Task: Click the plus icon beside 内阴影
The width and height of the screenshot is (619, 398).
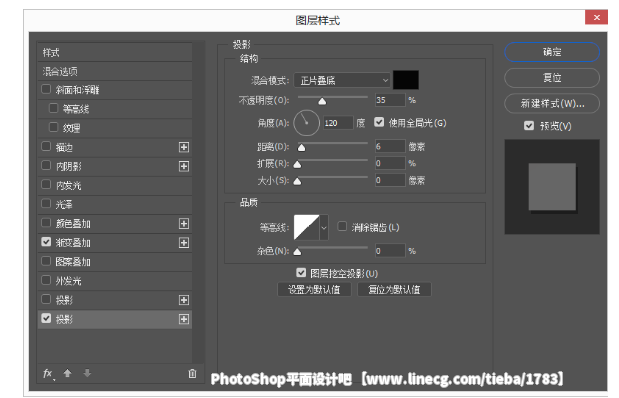Action: (184, 166)
